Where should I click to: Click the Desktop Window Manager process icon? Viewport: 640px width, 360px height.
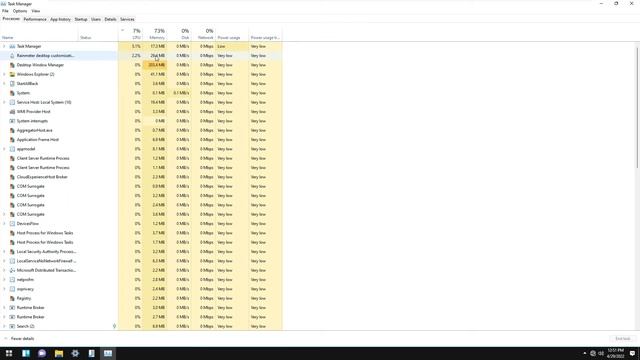pos(12,65)
